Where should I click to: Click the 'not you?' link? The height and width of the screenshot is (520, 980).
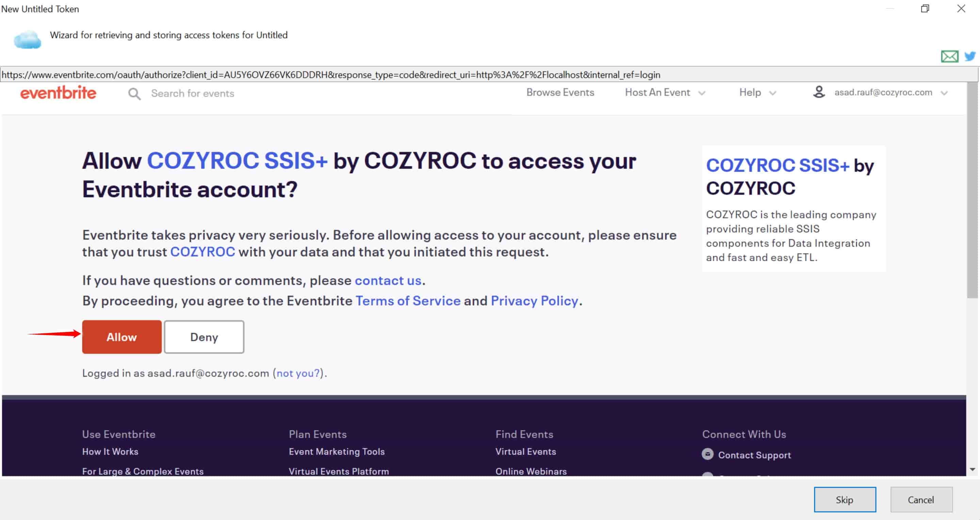[298, 373]
